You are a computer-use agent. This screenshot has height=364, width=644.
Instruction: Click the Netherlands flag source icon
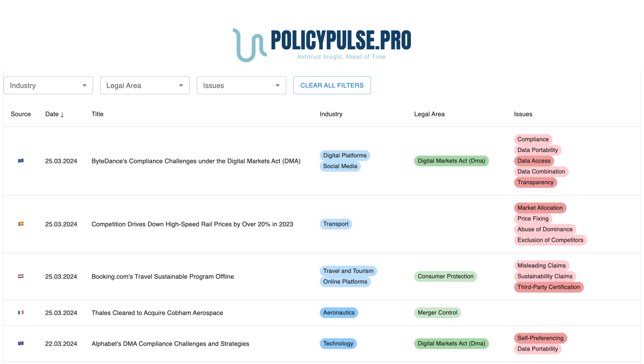click(21, 276)
